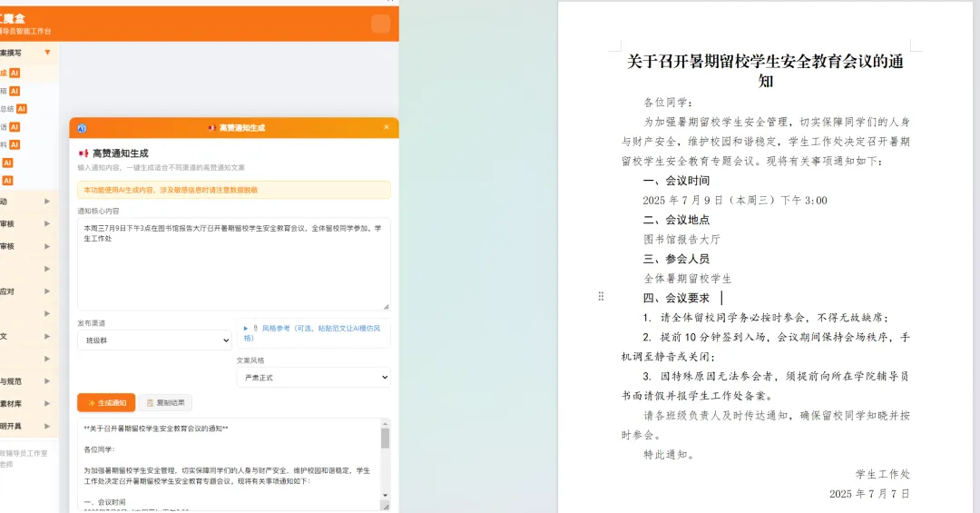
Task: Select the highlighted 成 AI sidebar item
Action: click(29, 74)
